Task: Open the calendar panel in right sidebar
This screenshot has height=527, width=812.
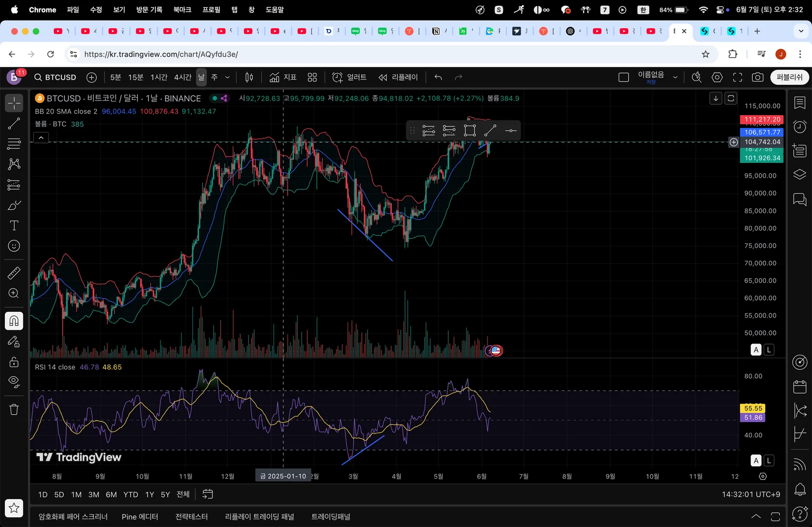Action: click(x=800, y=387)
